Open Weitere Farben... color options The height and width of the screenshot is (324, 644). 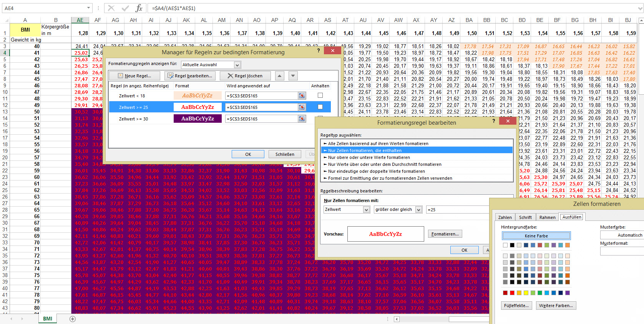coord(556,306)
